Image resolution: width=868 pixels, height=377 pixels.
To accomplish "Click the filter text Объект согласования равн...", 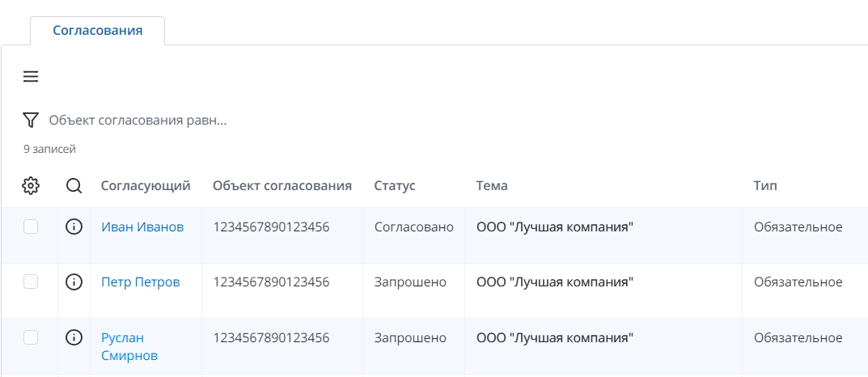I will click(138, 121).
